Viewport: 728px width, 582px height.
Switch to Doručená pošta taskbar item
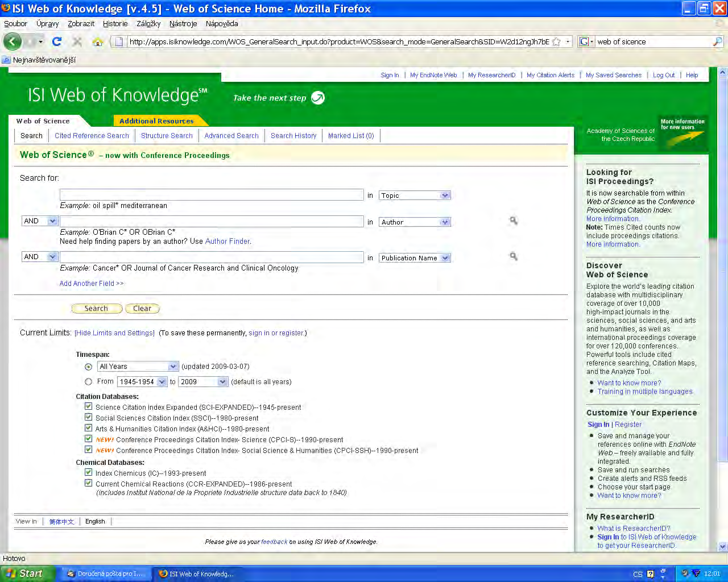coord(106,573)
